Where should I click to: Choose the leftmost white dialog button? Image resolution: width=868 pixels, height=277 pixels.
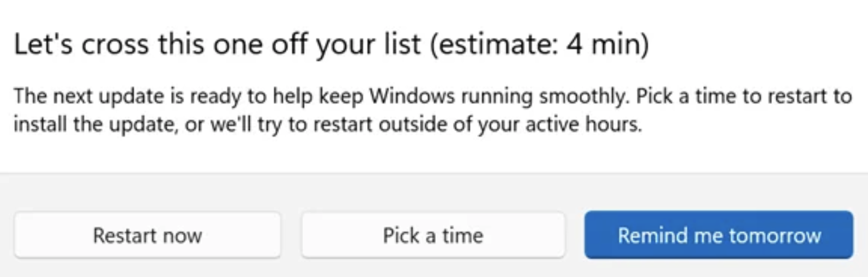click(147, 235)
